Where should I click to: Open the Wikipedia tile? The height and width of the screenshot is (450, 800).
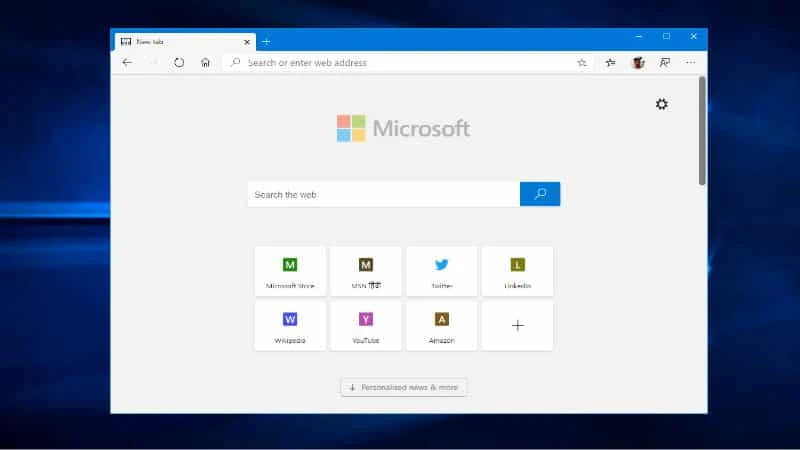[x=290, y=326]
